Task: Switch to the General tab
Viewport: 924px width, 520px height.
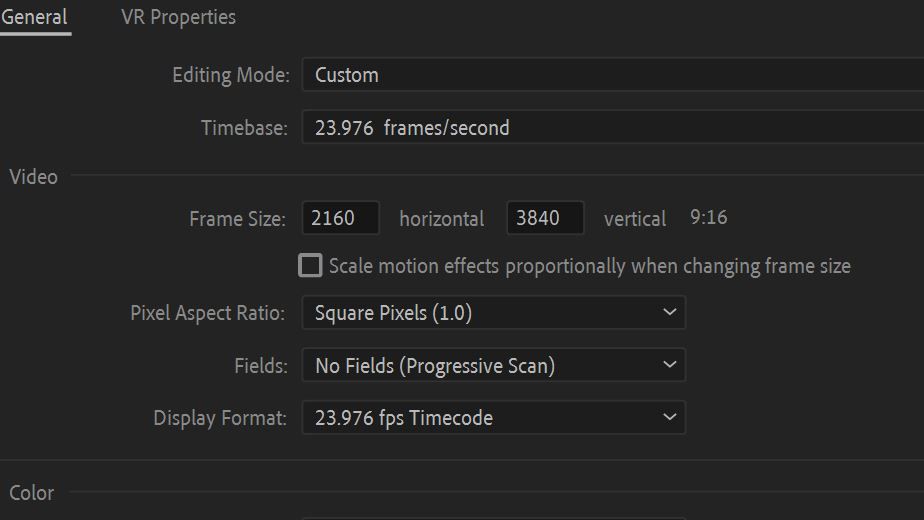Action: click(34, 17)
